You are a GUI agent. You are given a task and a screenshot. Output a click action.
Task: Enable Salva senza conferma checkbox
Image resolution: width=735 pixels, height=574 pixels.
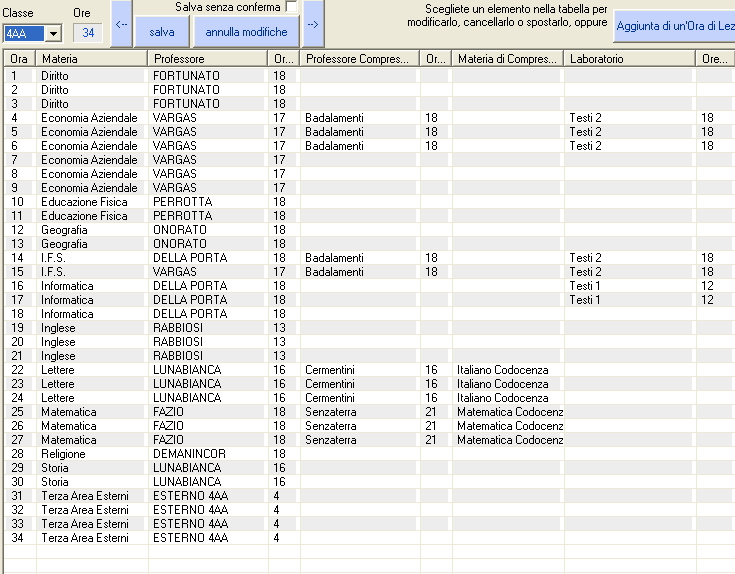click(291, 7)
